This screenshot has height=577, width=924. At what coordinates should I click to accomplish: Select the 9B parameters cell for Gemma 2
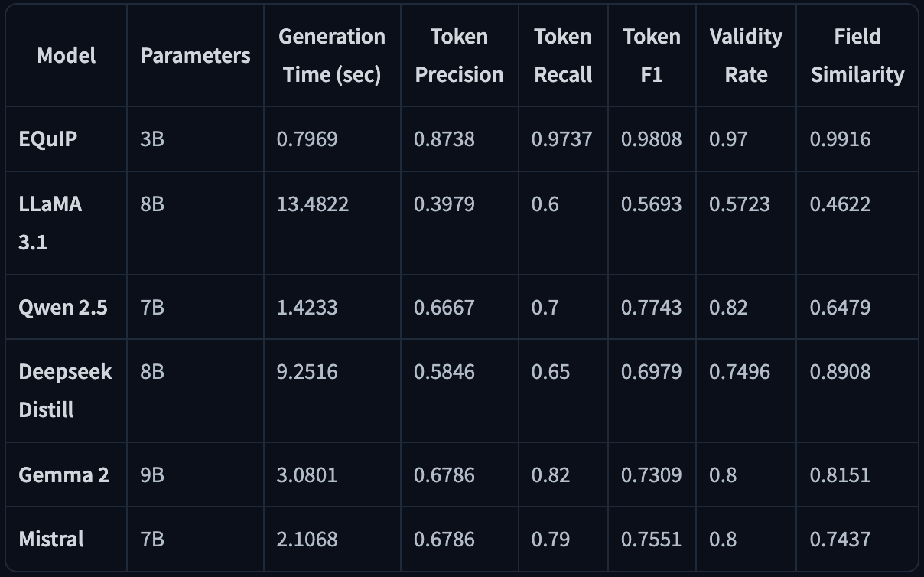tap(152, 474)
